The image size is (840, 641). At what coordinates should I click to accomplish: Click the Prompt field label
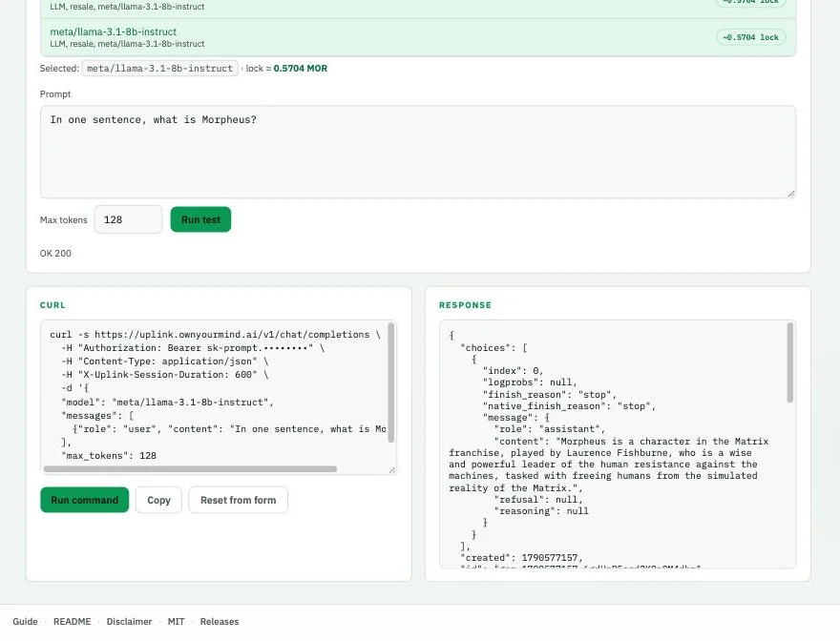point(55,94)
